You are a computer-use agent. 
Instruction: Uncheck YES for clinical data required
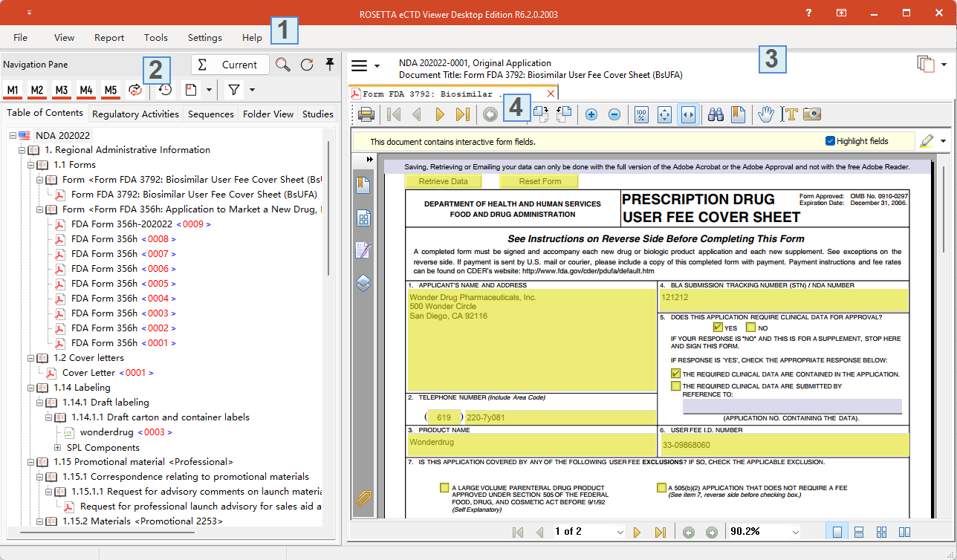point(718,328)
